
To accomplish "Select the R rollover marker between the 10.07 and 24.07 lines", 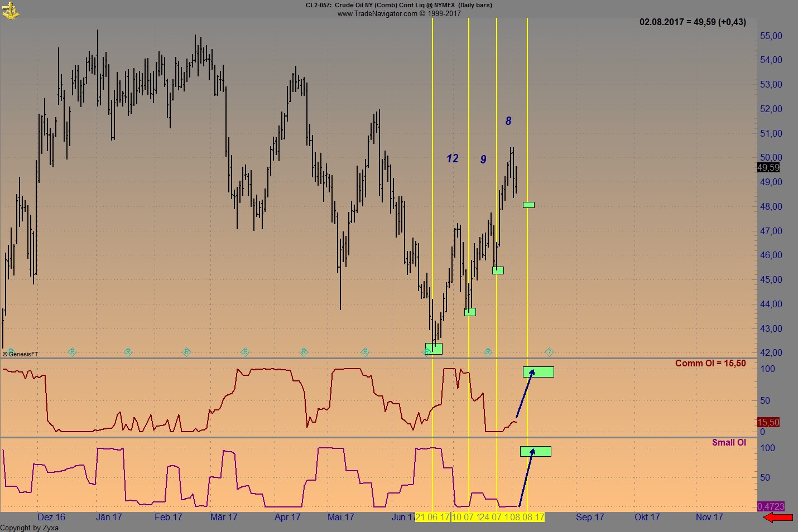I will pos(488,352).
